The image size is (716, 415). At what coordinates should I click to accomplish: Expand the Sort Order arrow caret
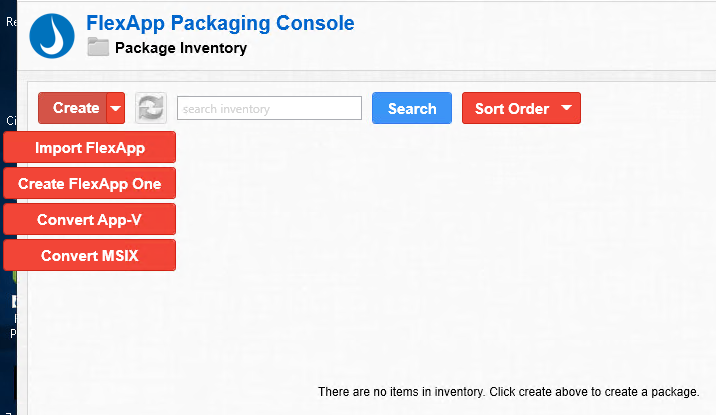pyautogui.click(x=566, y=108)
